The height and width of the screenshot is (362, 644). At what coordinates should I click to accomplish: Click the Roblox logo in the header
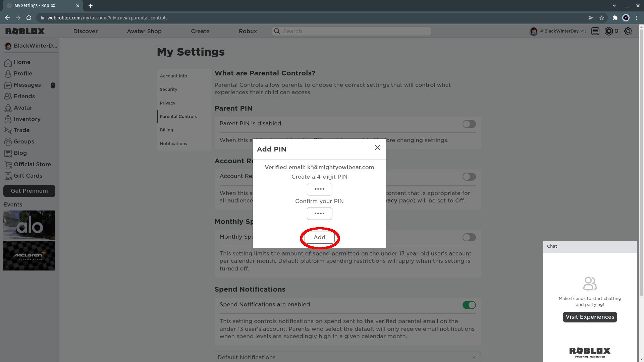point(25,31)
